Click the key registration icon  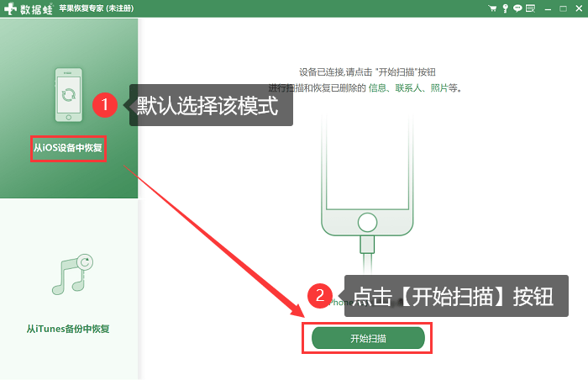(505, 8)
